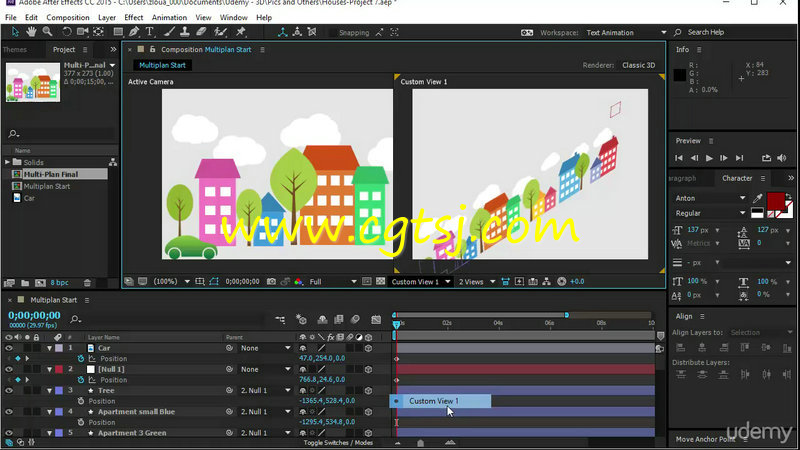
Task: Hide the Tree layer eye
Action: click(9, 390)
